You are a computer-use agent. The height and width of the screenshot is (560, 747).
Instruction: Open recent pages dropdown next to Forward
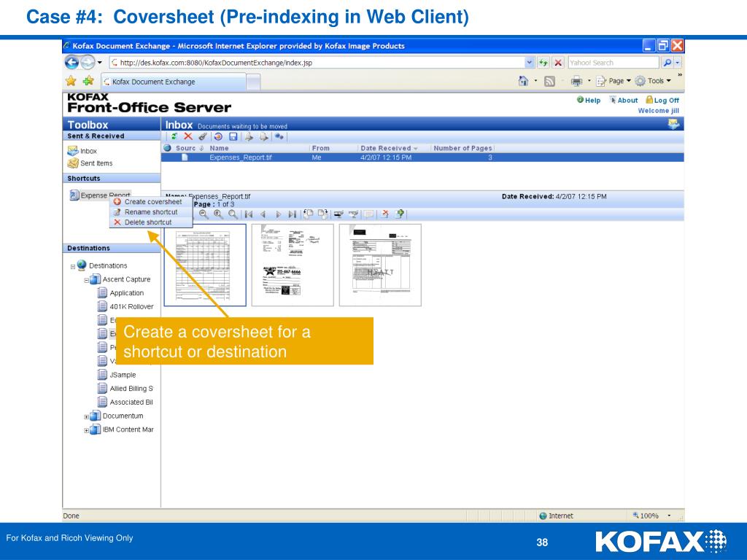point(99,63)
